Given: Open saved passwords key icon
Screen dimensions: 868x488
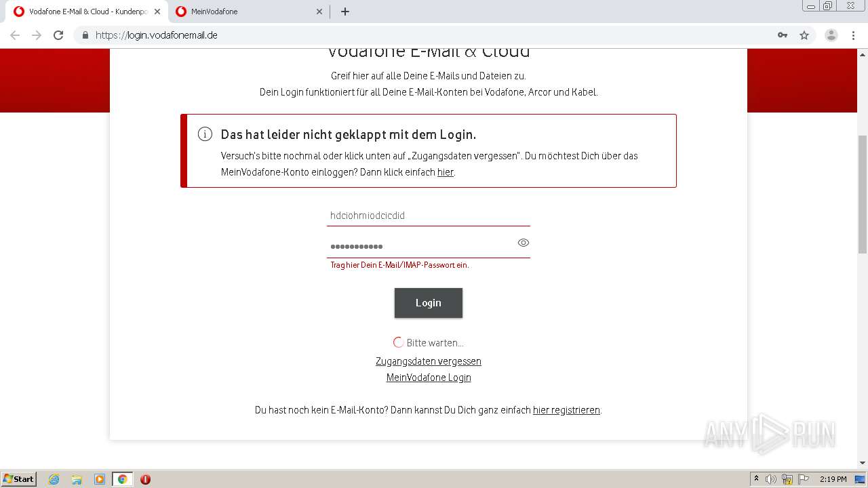Looking at the screenshot, I should point(783,35).
